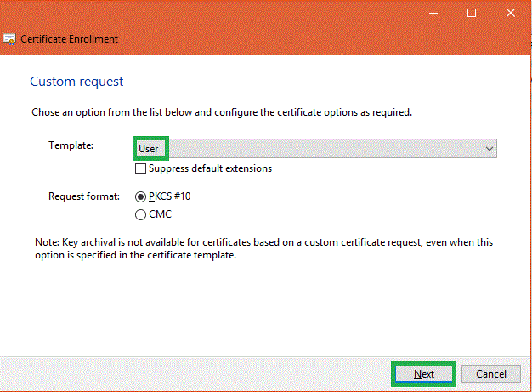
Task: Click the Certificate Enrollment title bar icon
Action: pos(8,39)
